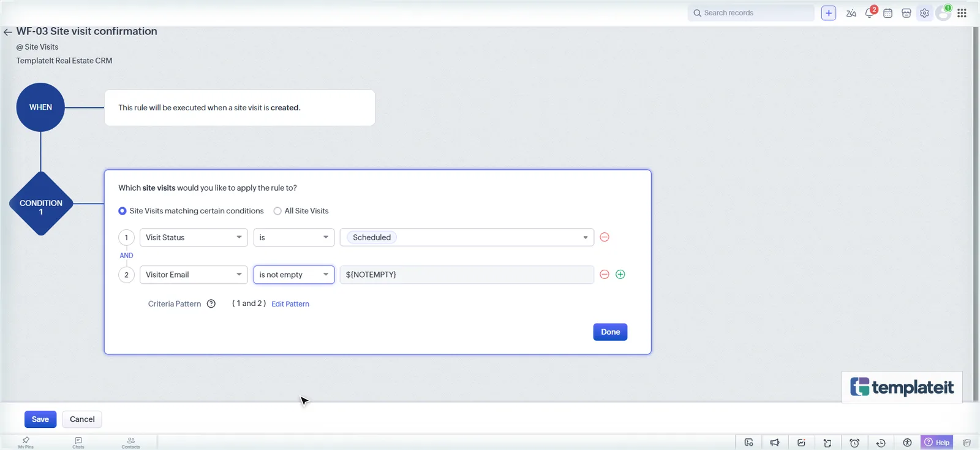Image resolution: width=980 pixels, height=450 pixels.
Task: Open the nine-dot apps grid
Action: (962, 13)
